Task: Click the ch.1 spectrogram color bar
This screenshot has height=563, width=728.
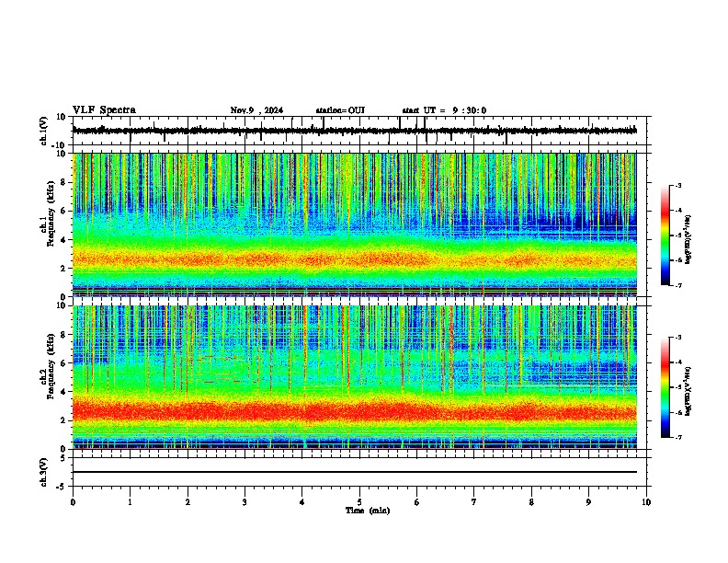Action: [x=665, y=236]
